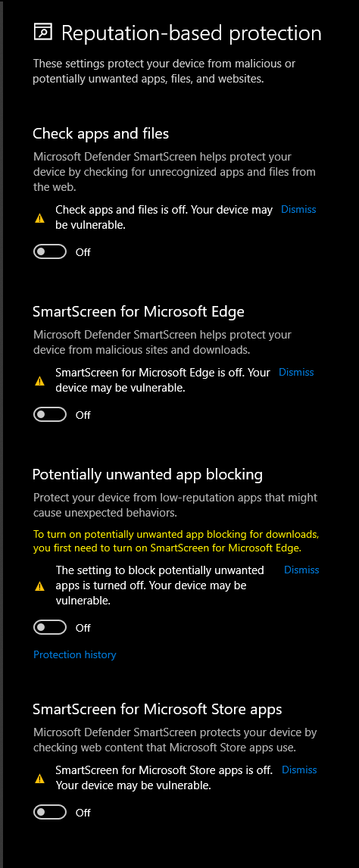Toggle Potentially unwanted app blocking on
359x868 pixels.
coord(50,627)
